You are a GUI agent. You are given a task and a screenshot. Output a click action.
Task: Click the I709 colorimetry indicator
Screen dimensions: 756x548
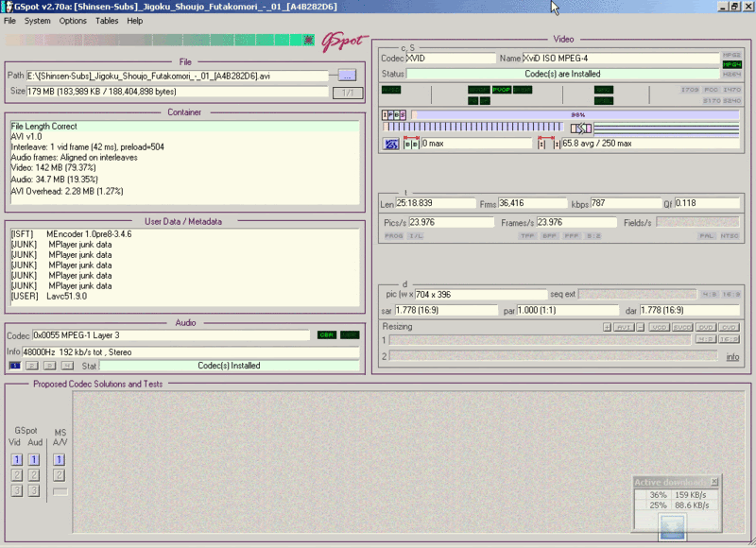(690, 90)
